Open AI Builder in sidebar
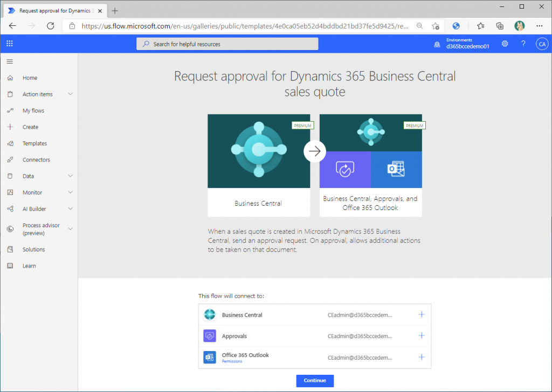The height and width of the screenshot is (392, 552). point(34,209)
